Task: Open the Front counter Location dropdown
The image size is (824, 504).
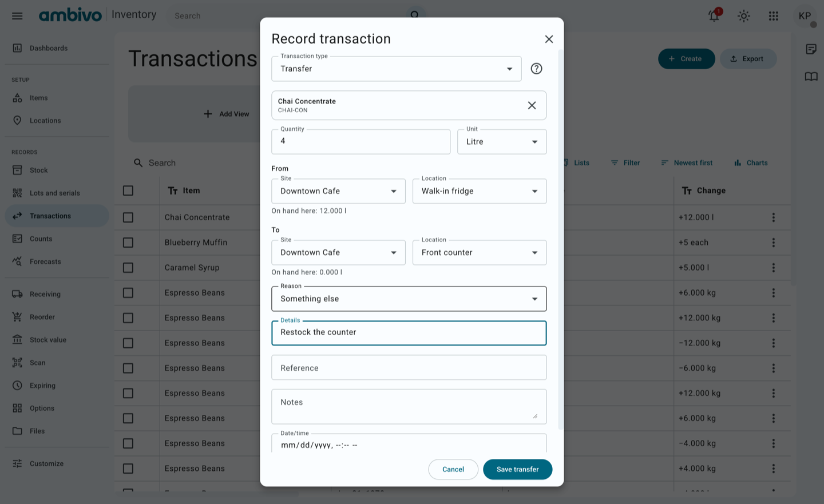Action: pyautogui.click(x=480, y=252)
